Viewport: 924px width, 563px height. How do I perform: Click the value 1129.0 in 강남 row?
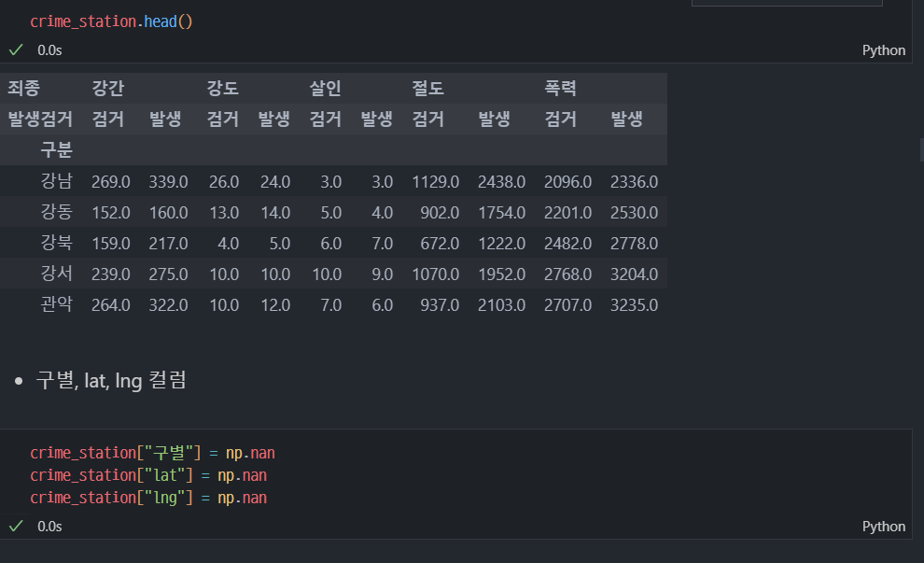click(x=436, y=181)
